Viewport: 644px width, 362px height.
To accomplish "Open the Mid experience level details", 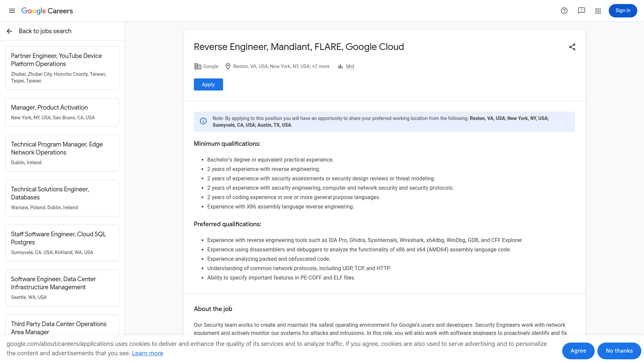I will pos(350,66).
